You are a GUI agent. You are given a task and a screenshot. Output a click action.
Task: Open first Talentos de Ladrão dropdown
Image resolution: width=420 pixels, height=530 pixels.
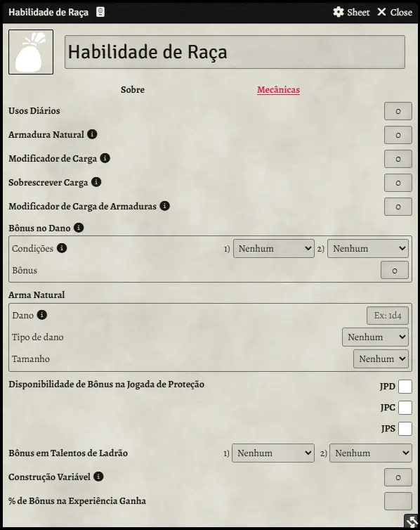[x=273, y=453]
